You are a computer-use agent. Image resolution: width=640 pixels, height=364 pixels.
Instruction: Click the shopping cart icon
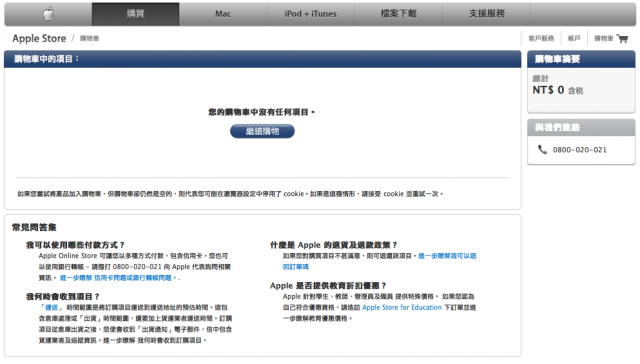pyautogui.click(x=622, y=39)
